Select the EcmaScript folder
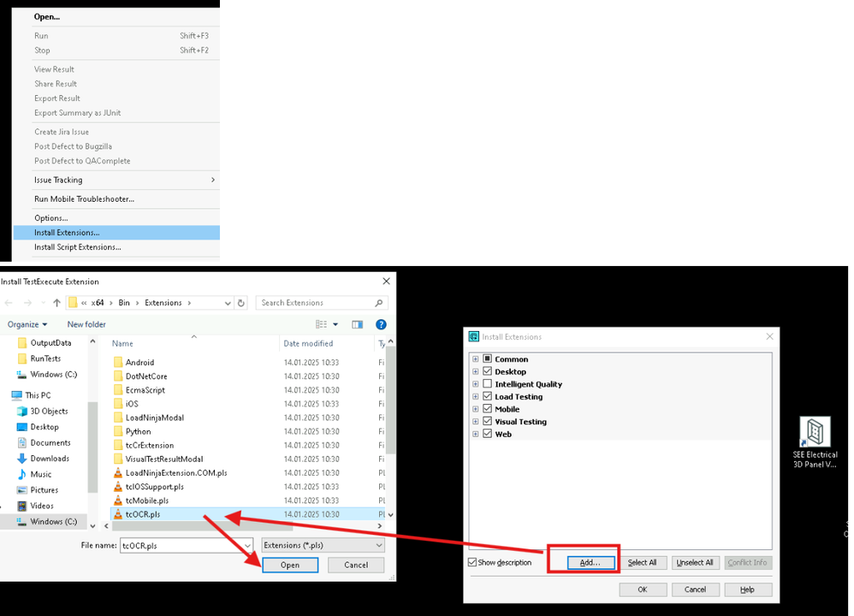Viewport: 854px width, 616px height. pyautogui.click(x=145, y=390)
